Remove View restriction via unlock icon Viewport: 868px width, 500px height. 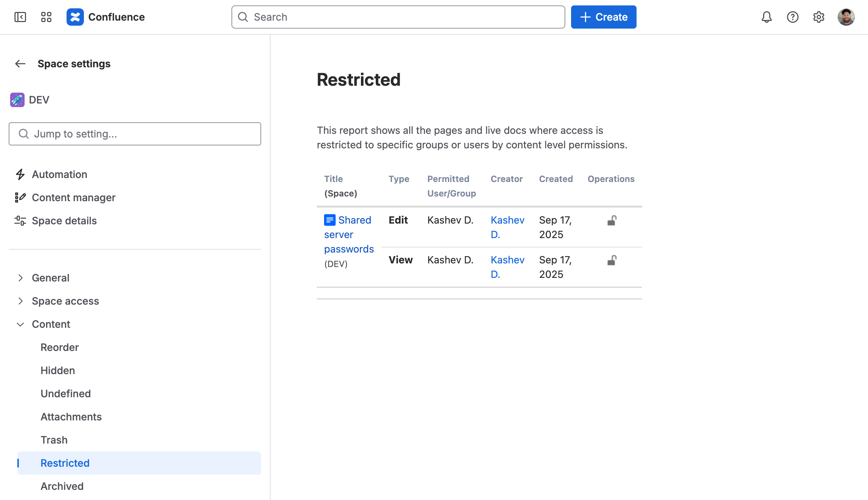pyautogui.click(x=612, y=260)
